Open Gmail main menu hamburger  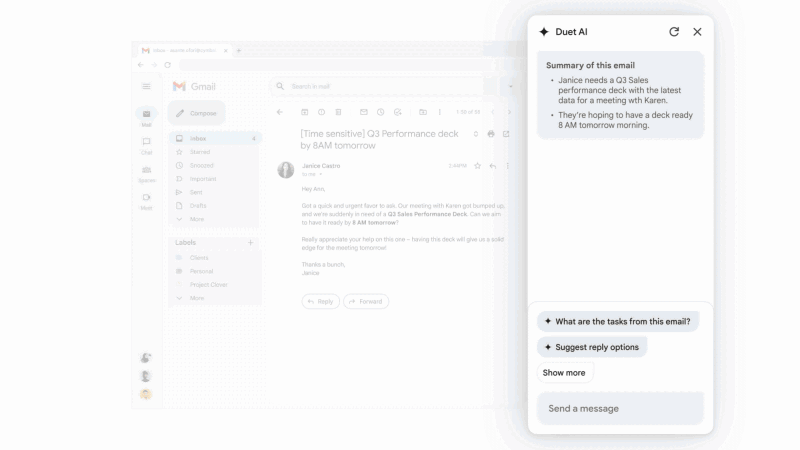pos(146,86)
